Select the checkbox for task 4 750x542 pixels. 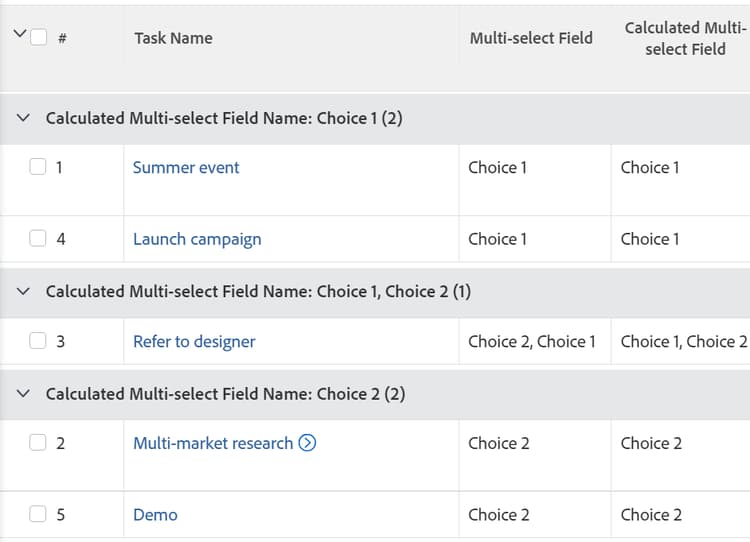(x=38, y=239)
